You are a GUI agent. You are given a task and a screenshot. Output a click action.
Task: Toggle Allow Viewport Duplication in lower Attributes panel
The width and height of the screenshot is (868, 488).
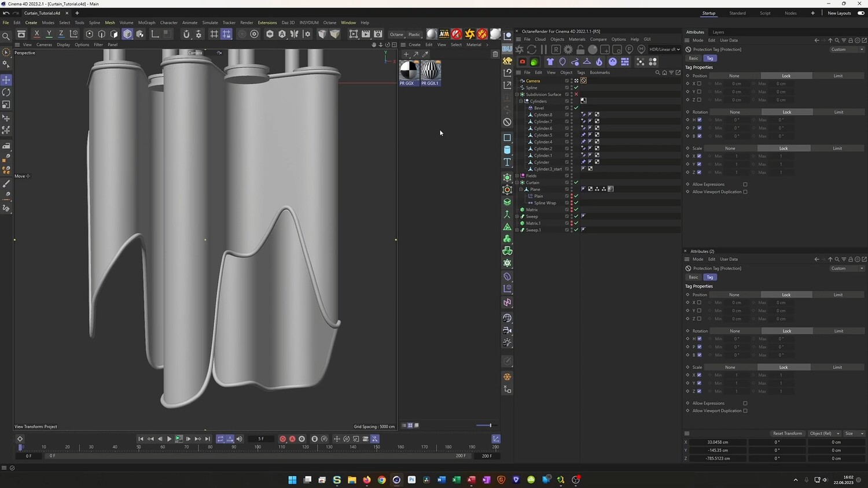point(745,411)
